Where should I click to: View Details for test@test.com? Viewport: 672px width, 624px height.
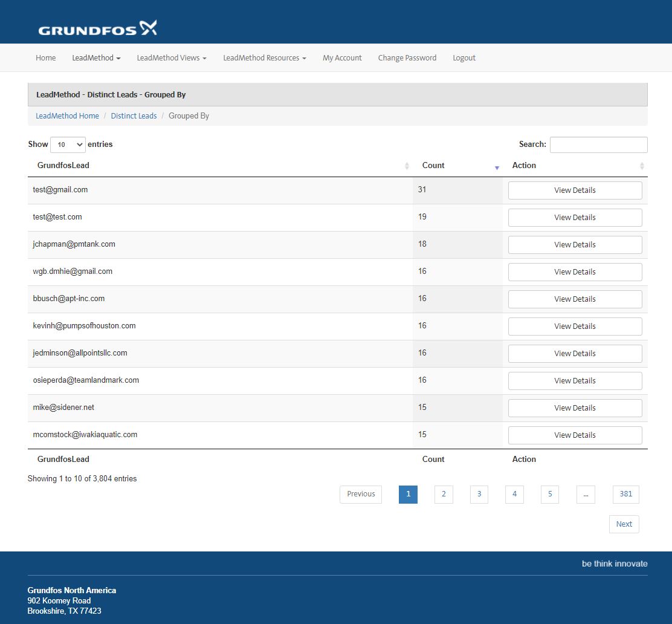575,218
